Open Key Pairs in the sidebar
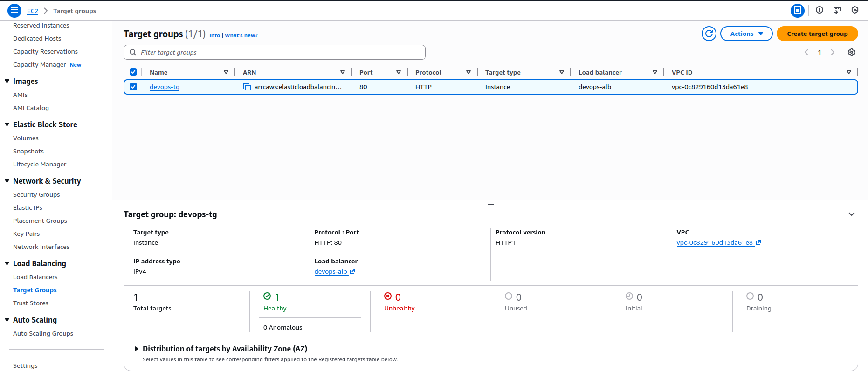Image resolution: width=868 pixels, height=379 pixels. [26, 234]
